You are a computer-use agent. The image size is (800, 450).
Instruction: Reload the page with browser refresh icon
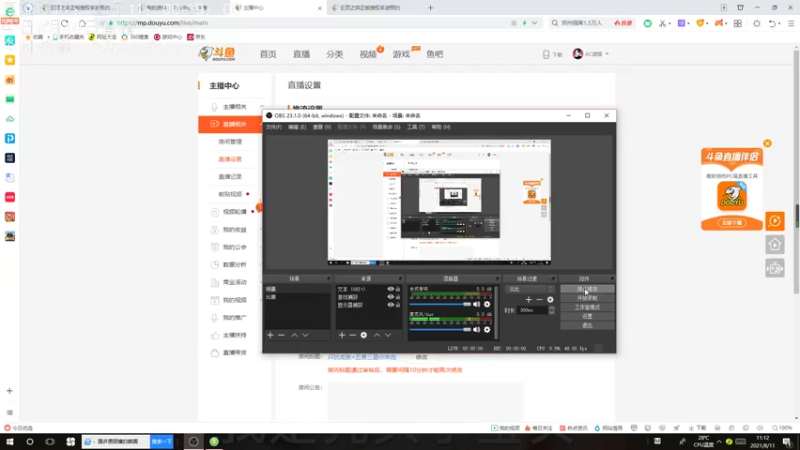64,23
